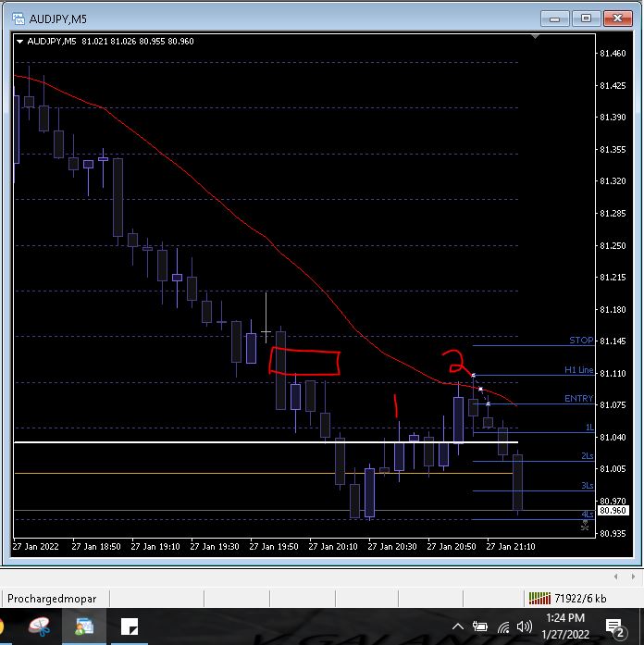Show hidden system tray icons

458,626
